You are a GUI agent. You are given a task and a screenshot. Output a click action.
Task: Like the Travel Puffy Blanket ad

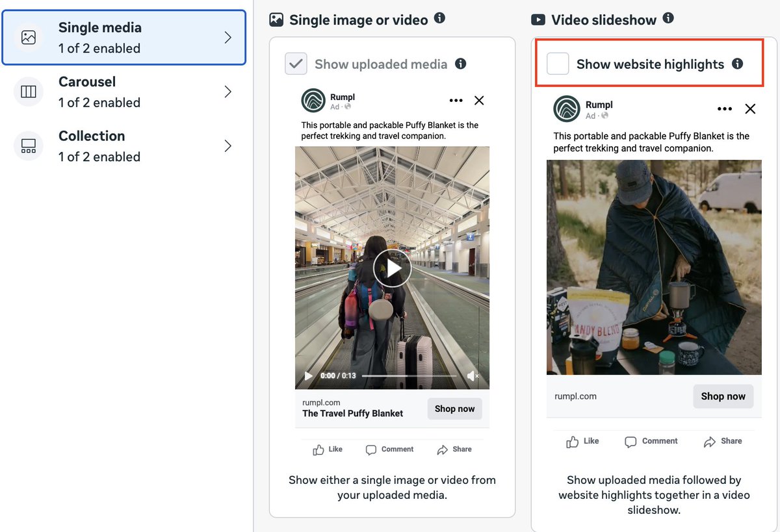click(x=328, y=450)
